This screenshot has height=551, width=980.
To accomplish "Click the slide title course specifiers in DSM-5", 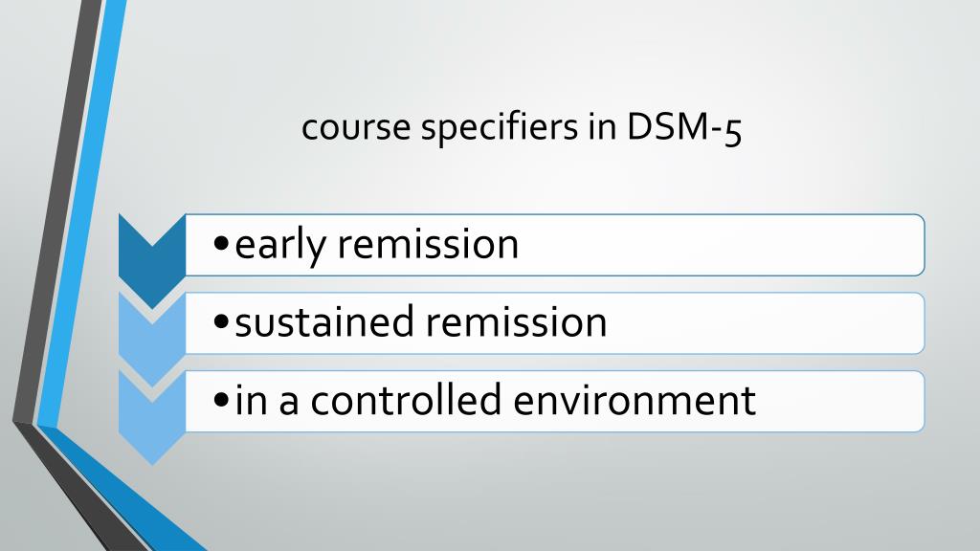I will tap(522, 127).
